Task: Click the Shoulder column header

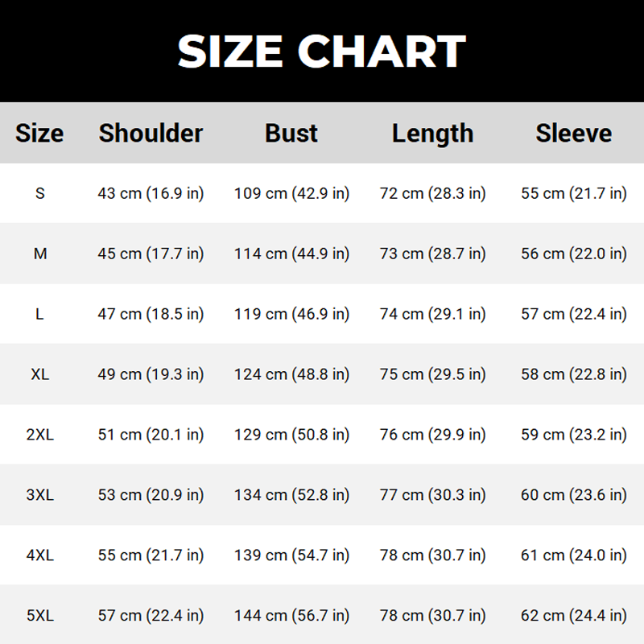Action: click(x=151, y=133)
